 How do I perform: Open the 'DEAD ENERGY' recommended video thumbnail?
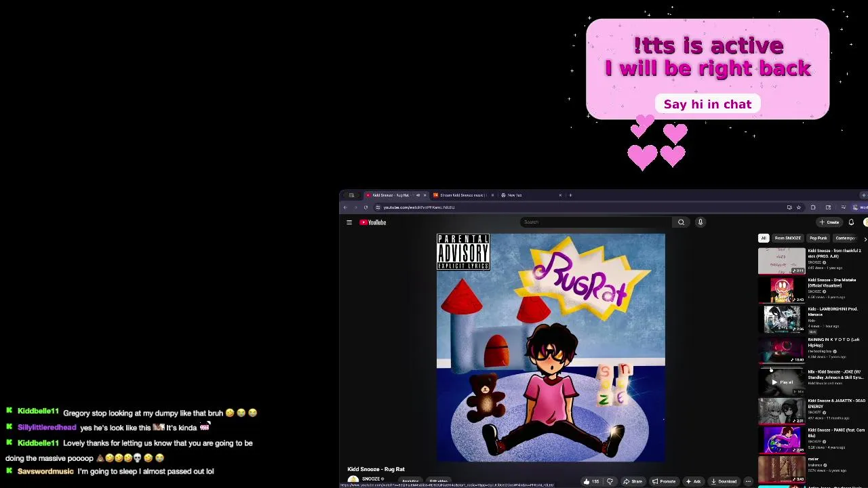click(x=782, y=411)
